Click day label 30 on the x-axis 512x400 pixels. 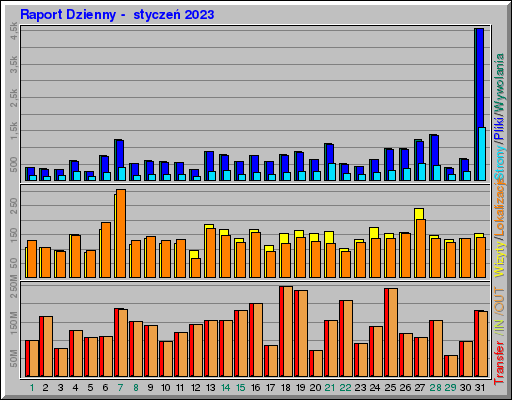tap(466, 388)
